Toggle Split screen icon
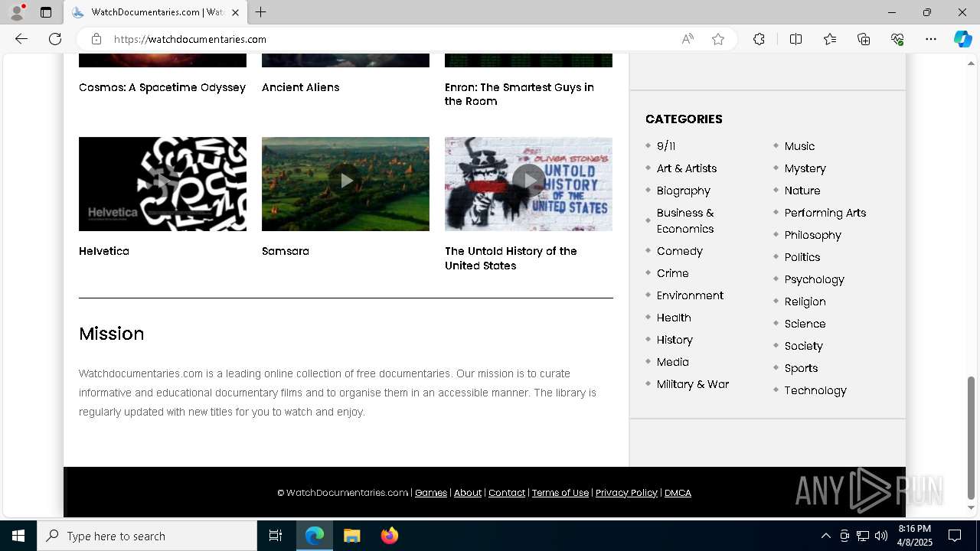980x551 pixels. point(795,39)
